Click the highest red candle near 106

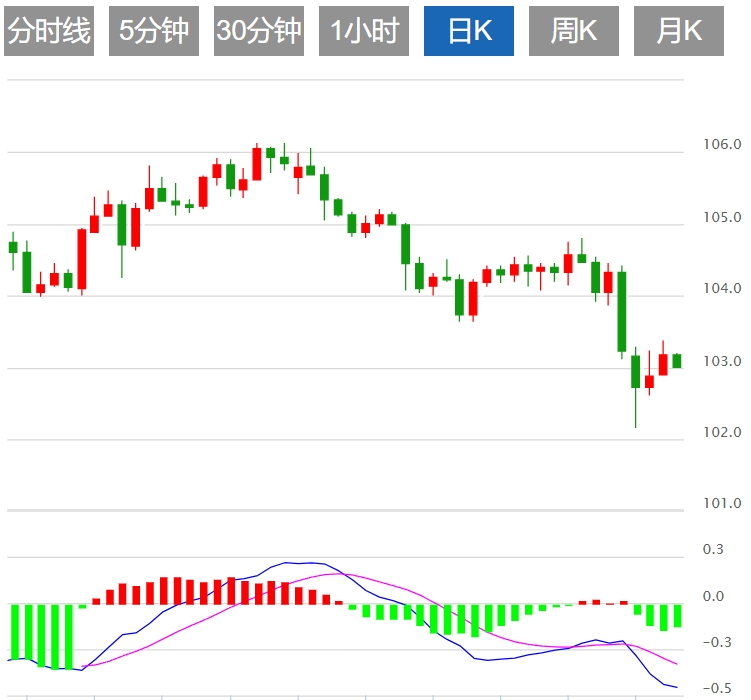click(257, 164)
